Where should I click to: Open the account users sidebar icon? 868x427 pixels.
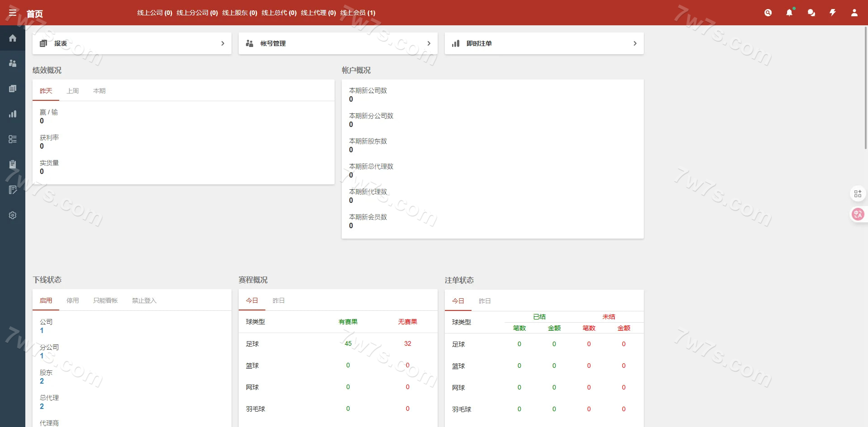[13, 63]
